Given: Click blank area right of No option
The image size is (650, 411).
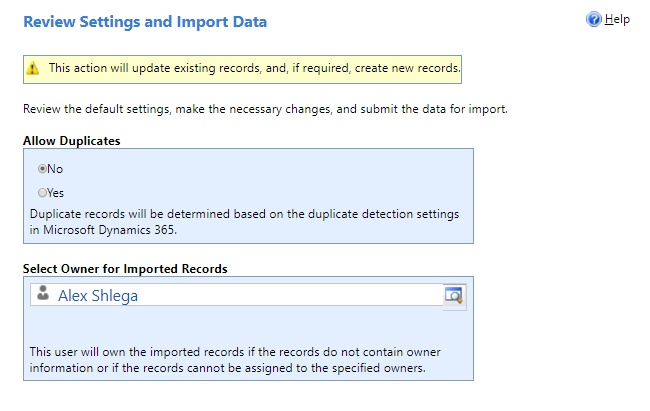Looking at the screenshot, I should click(265, 169).
